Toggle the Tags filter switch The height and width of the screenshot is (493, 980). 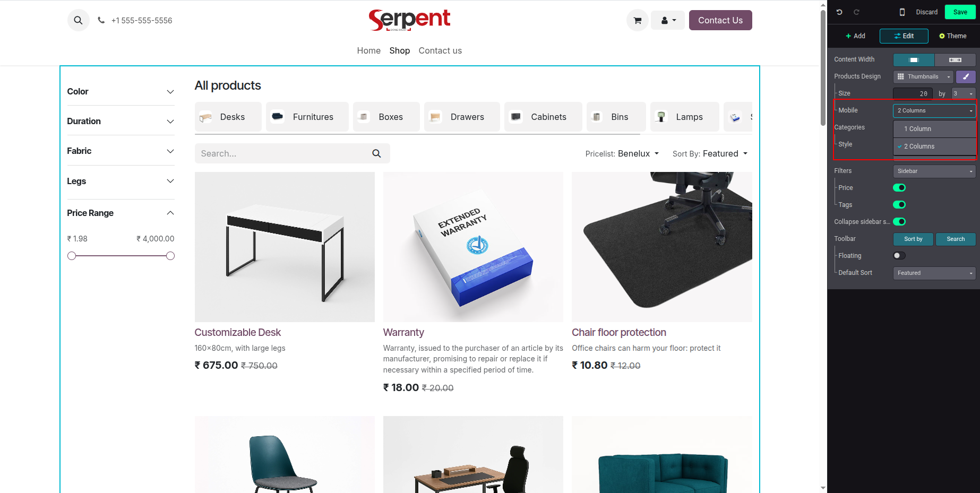[899, 205]
